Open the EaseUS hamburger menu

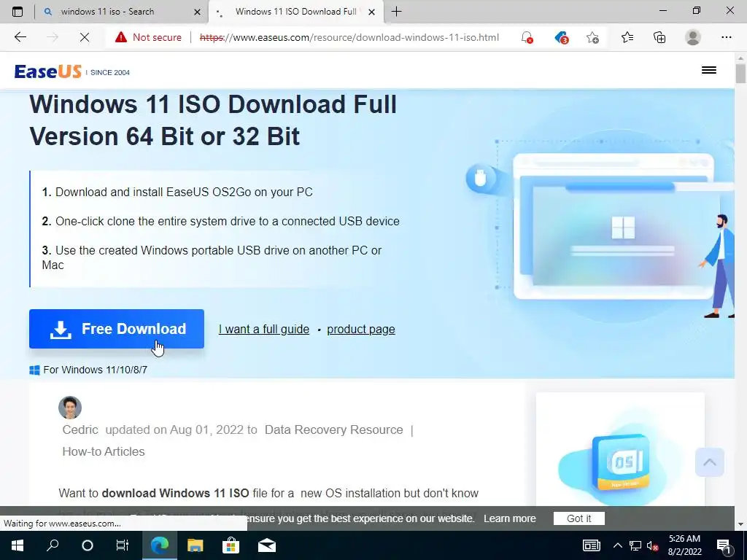tap(709, 70)
